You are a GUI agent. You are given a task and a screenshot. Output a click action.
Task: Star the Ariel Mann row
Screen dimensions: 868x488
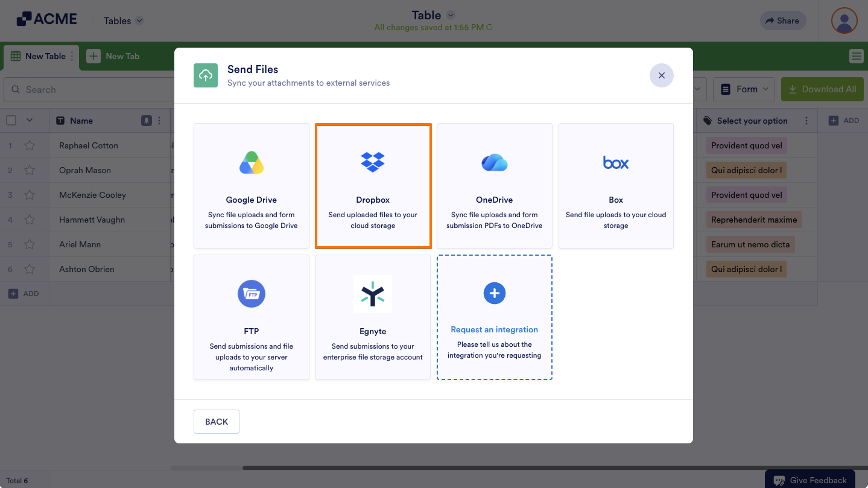tap(30, 244)
